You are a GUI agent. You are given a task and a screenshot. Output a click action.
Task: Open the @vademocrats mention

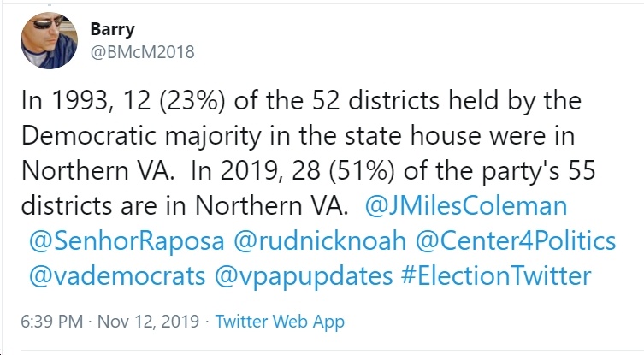(117, 275)
